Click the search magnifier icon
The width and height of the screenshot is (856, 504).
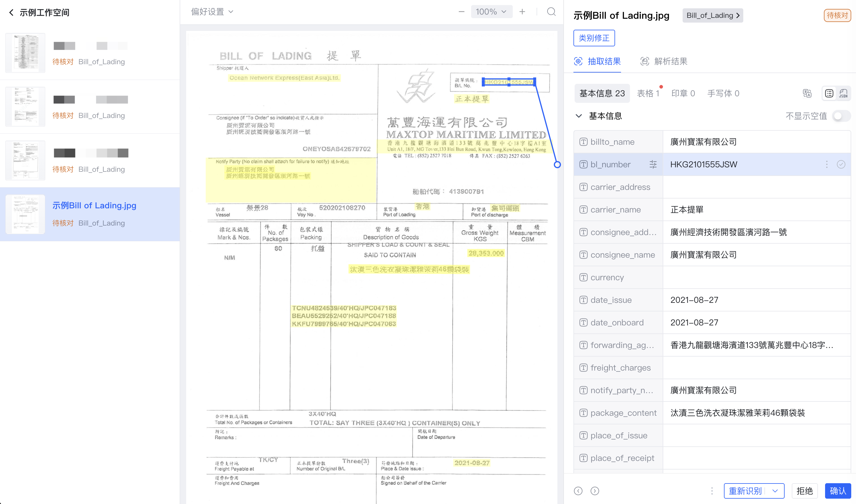pos(551,12)
